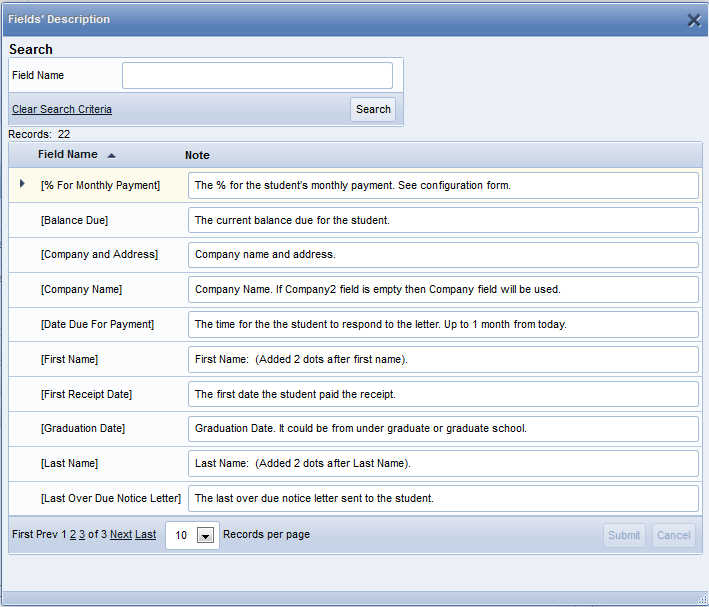Viewport: 709px width, 607px height.
Task: Edit the Date Due For Payment note
Action: tap(443, 324)
